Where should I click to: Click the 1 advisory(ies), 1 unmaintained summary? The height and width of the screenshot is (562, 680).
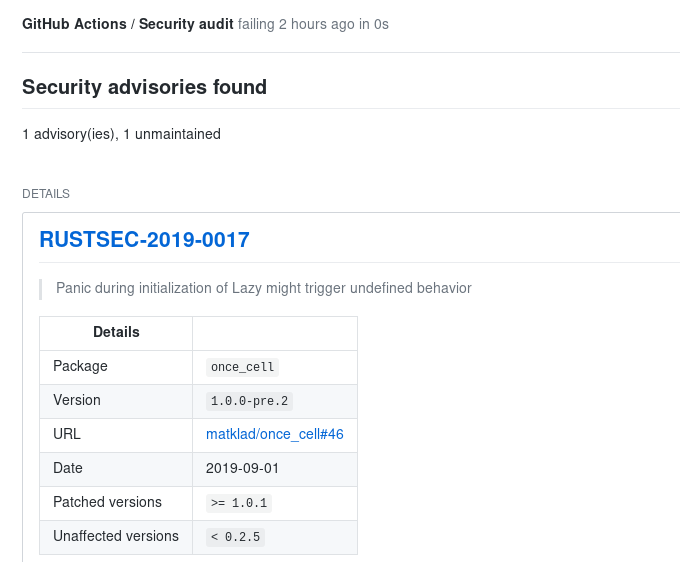(121, 134)
